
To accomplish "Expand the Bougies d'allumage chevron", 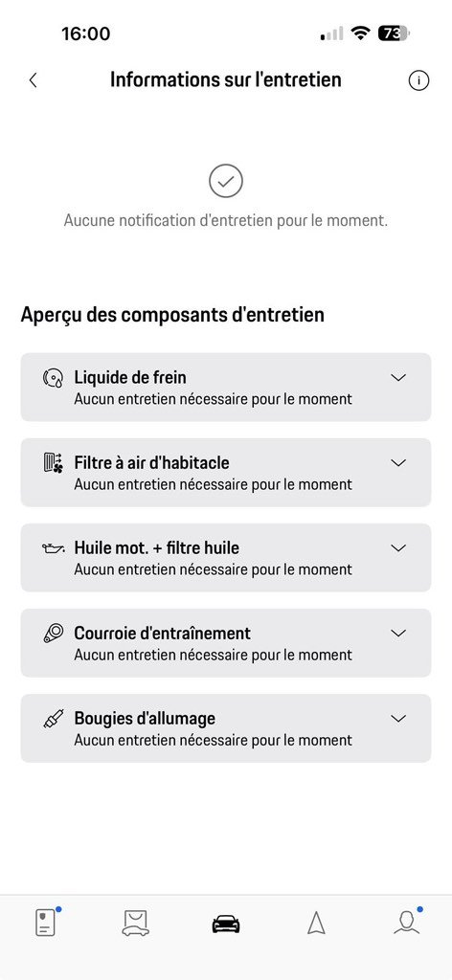I will (398, 719).
